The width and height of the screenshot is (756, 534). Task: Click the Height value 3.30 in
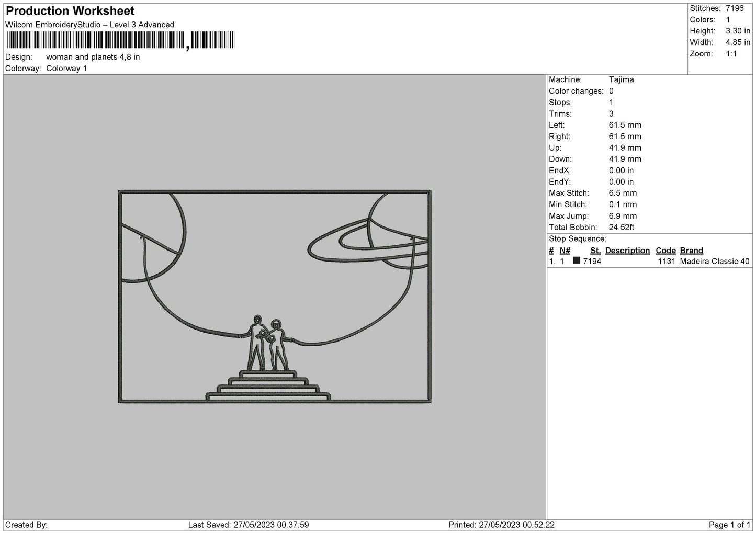[x=738, y=31]
